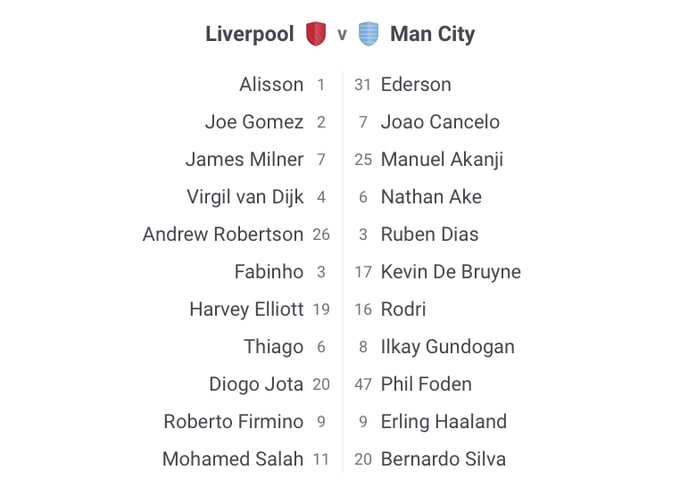Viewport: 680px width, 487px height.
Task: Click Phil Foden's shirt number 47
Action: (x=363, y=384)
